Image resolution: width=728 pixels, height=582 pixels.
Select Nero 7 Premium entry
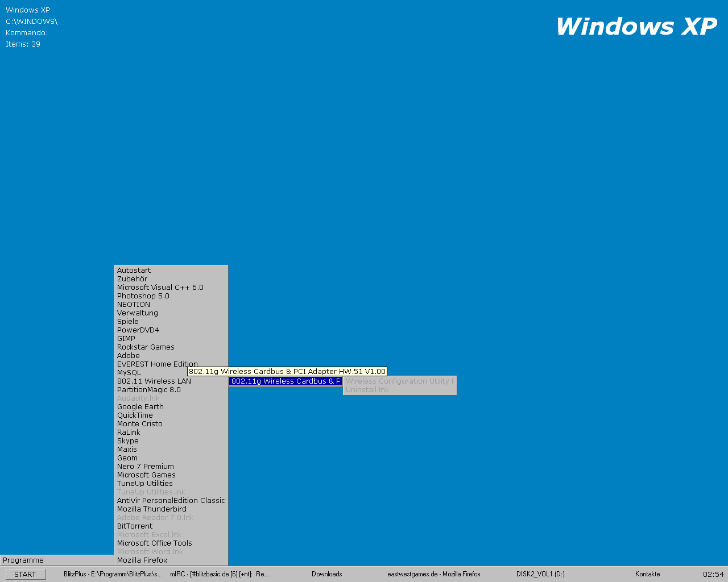coord(146,467)
